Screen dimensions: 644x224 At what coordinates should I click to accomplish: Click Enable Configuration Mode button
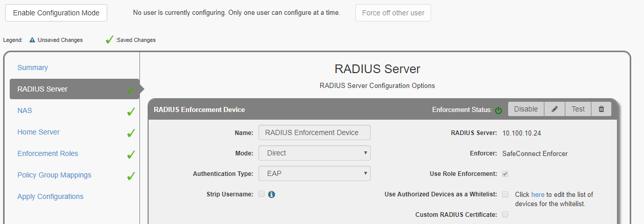pyautogui.click(x=56, y=13)
